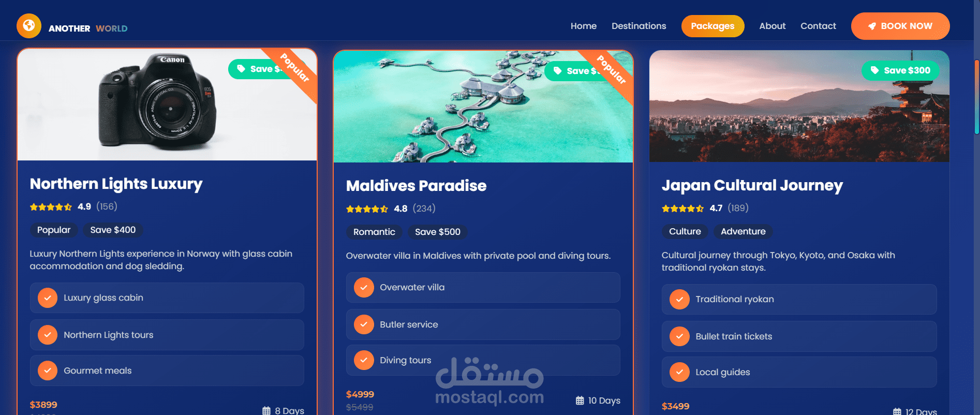
Task: Click the checkmark icon next to Traditional ryokan
Action: 679,299
